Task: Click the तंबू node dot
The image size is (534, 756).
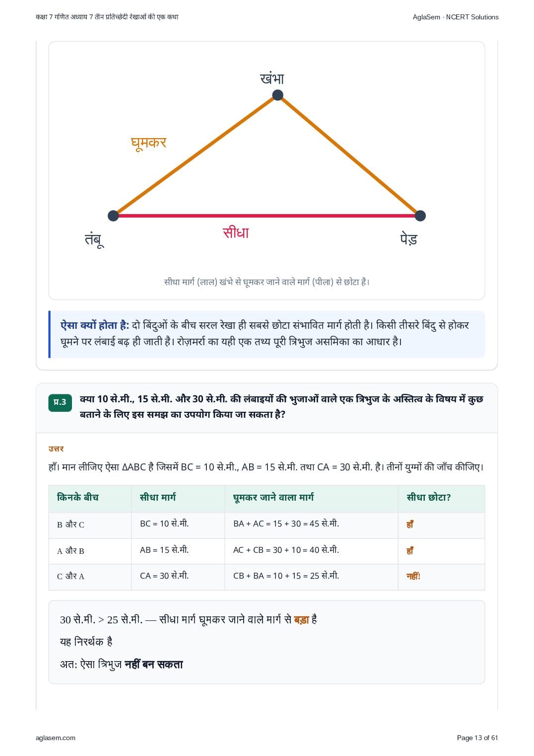Action: 113,216
